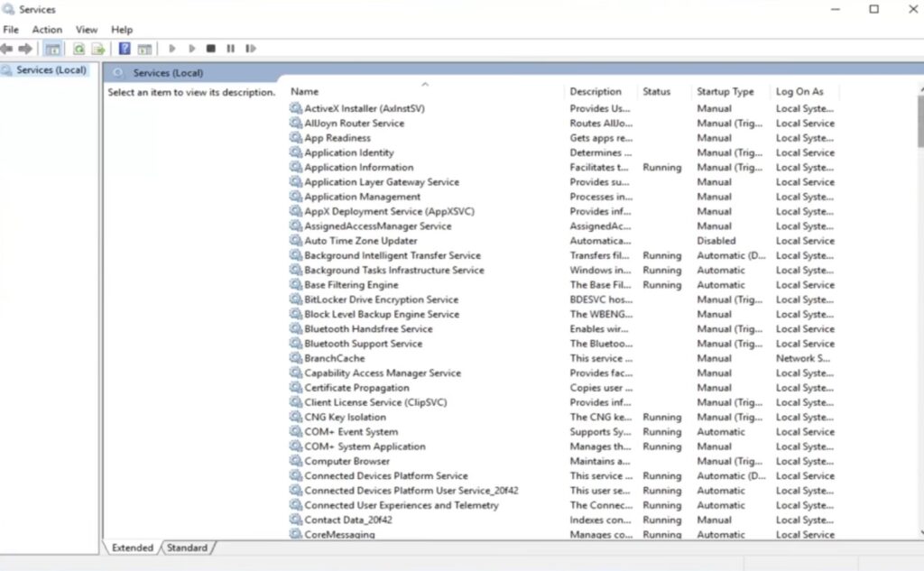The width and height of the screenshot is (924, 571).
Task: Click the Pause Service toolbar icon
Action: click(x=230, y=49)
